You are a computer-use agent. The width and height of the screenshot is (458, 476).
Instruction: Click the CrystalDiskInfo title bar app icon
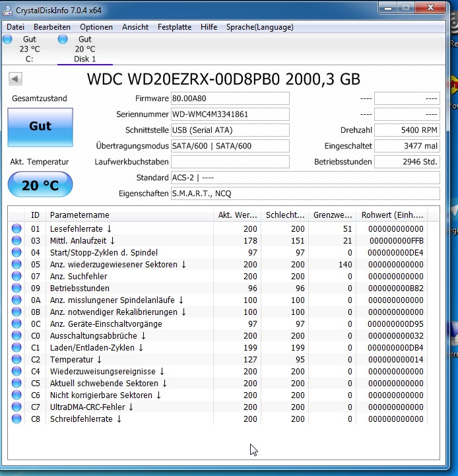tap(7, 11)
